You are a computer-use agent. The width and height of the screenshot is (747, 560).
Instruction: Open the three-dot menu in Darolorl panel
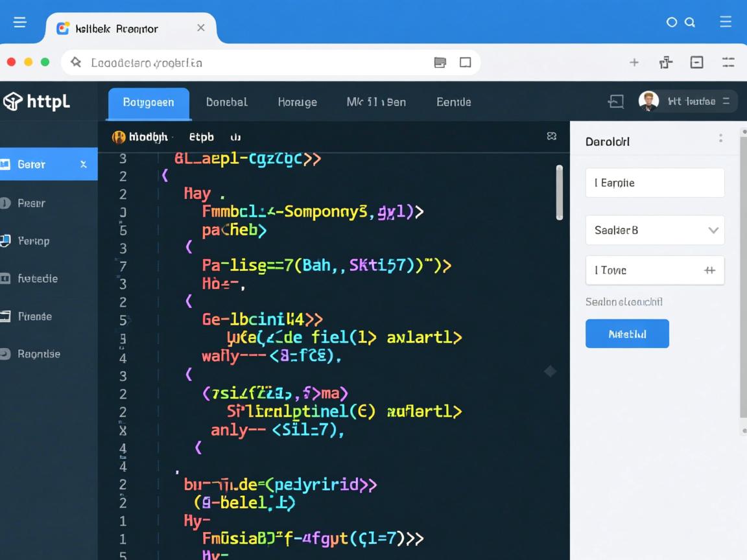[x=720, y=139]
